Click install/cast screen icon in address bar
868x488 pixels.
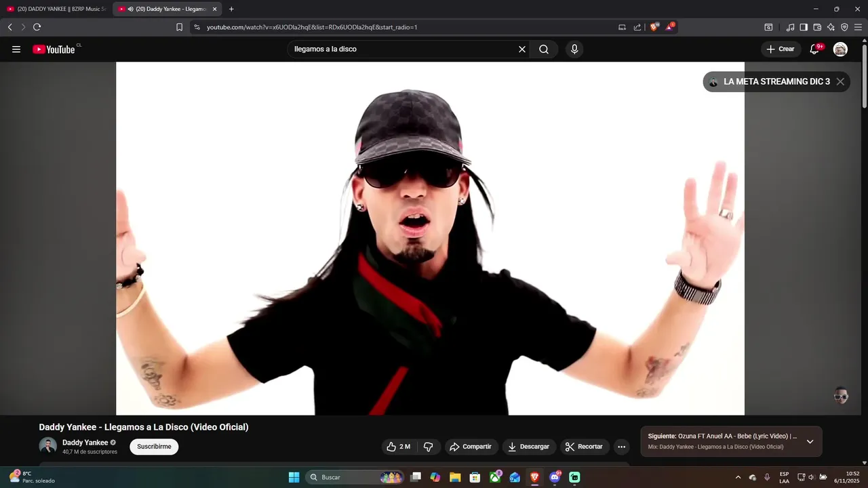[x=622, y=27]
